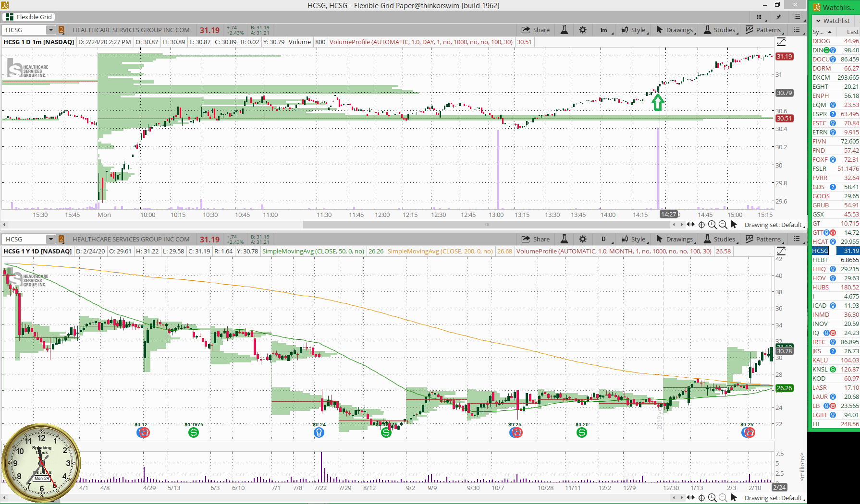Click the upper chart horizontal scrollbar thumb
Screen dimensions: 860x504
click(487, 225)
